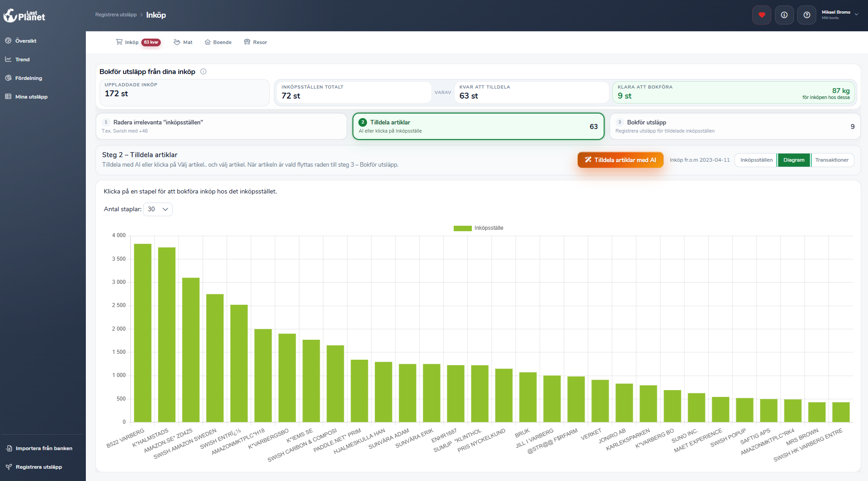Switch to the Resor tab
This screenshot has width=868, height=481.
256,42
